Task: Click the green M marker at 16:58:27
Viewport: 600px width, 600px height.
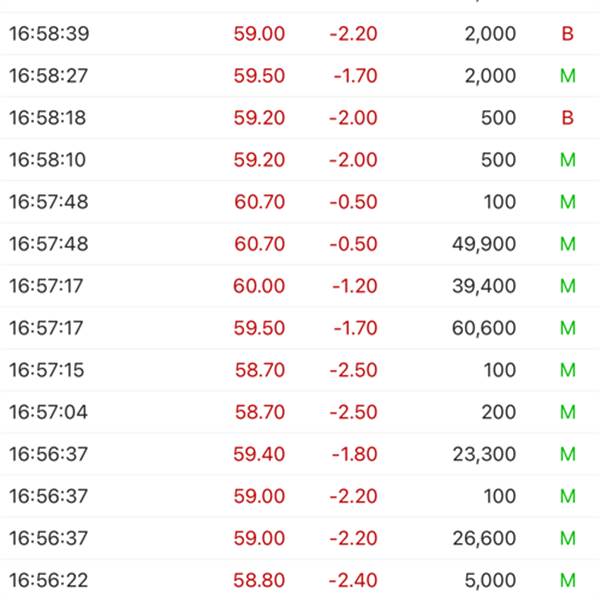Action: pos(568,76)
